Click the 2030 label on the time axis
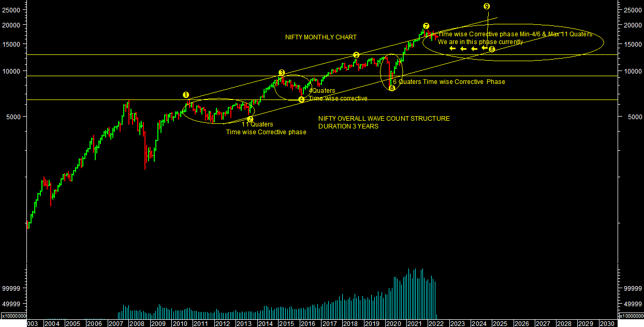 (x=606, y=323)
